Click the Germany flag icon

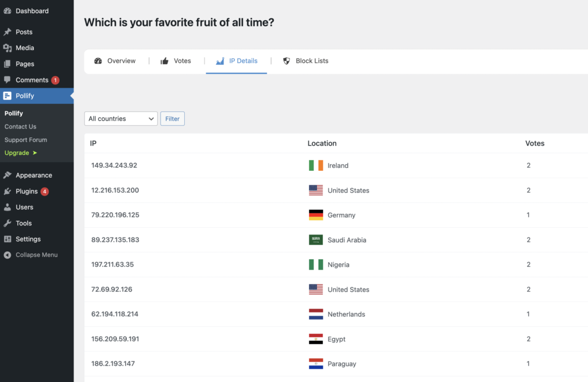click(x=316, y=215)
